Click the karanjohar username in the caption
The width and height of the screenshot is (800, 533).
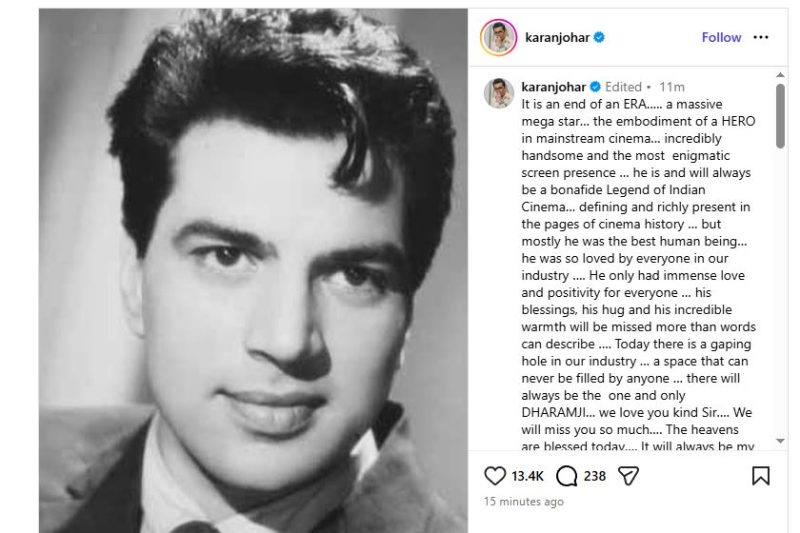pos(554,87)
